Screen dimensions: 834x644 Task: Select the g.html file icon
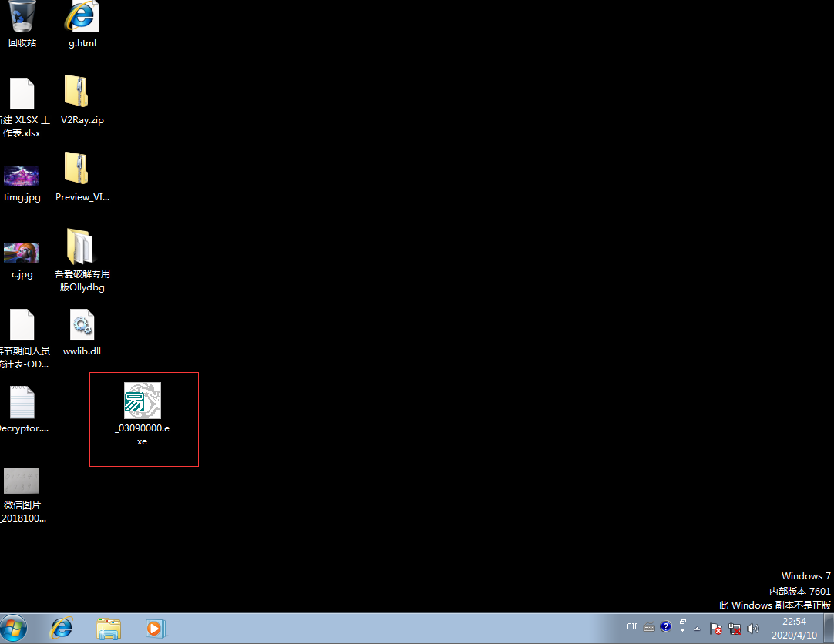[82, 17]
